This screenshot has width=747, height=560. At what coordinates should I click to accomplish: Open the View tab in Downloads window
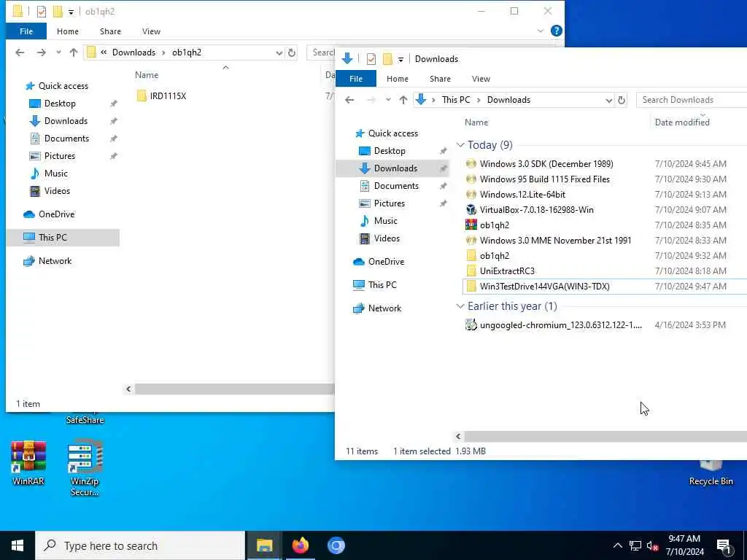coord(481,79)
